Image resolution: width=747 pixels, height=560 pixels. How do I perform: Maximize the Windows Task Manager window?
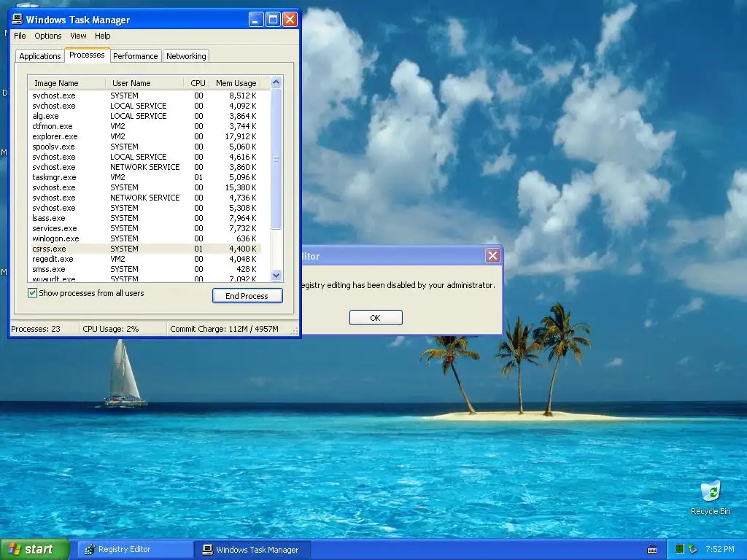273,20
